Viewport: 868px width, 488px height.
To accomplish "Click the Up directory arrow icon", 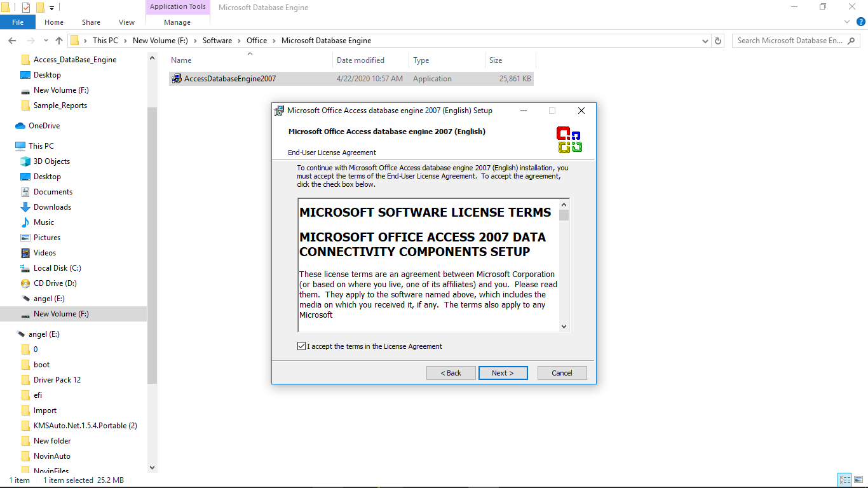I will pyautogui.click(x=59, y=41).
